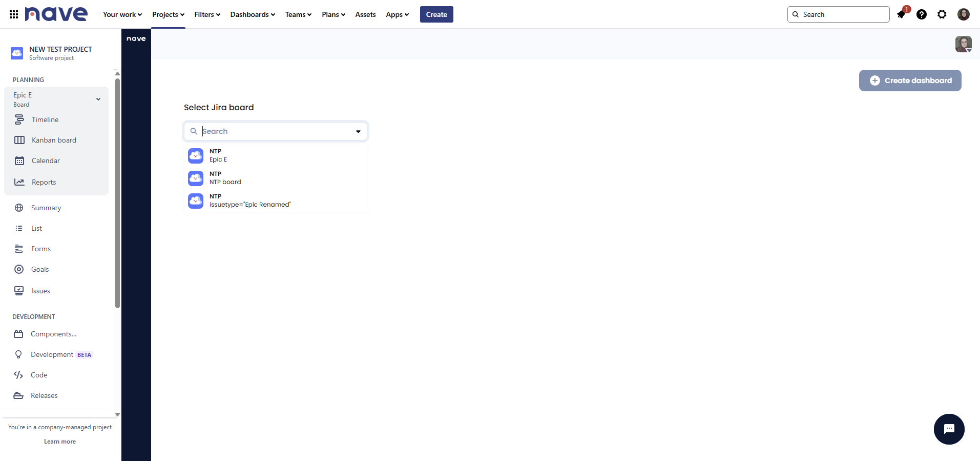Select the NTP board option
980x461 pixels.
tap(276, 178)
